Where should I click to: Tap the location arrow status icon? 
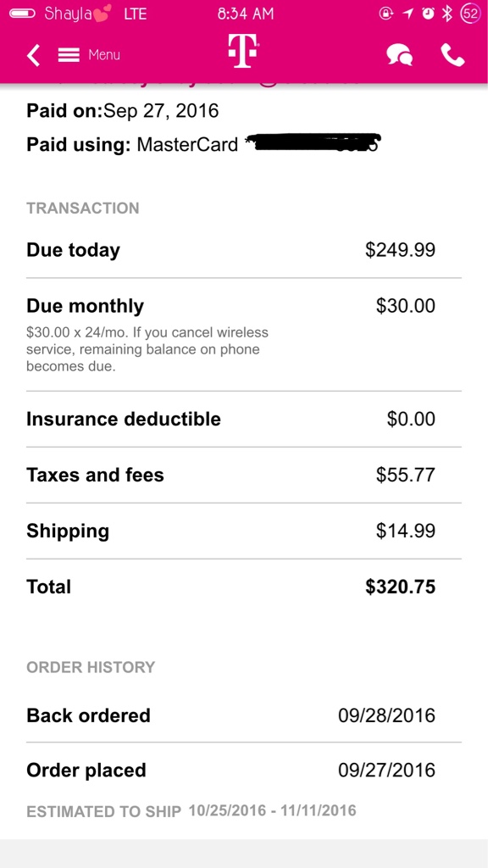(x=408, y=14)
